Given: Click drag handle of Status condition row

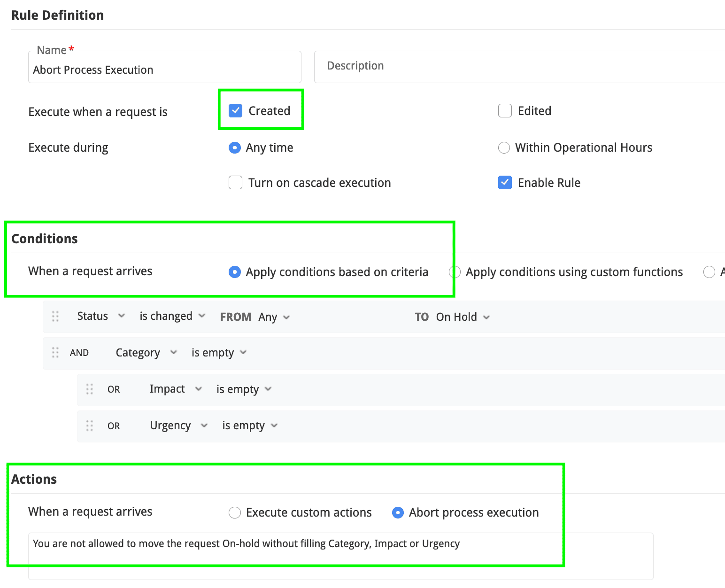Looking at the screenshot, I should point(55,317).
